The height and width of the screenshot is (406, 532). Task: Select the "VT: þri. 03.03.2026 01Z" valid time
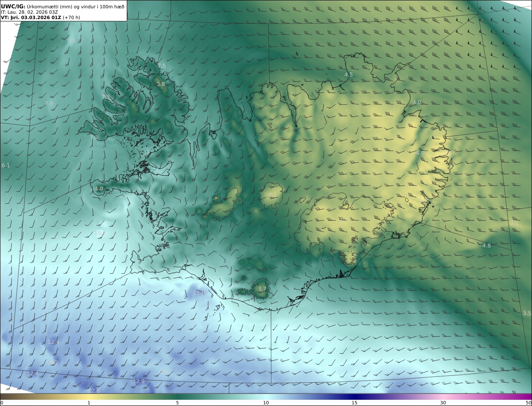coord(31,17)
